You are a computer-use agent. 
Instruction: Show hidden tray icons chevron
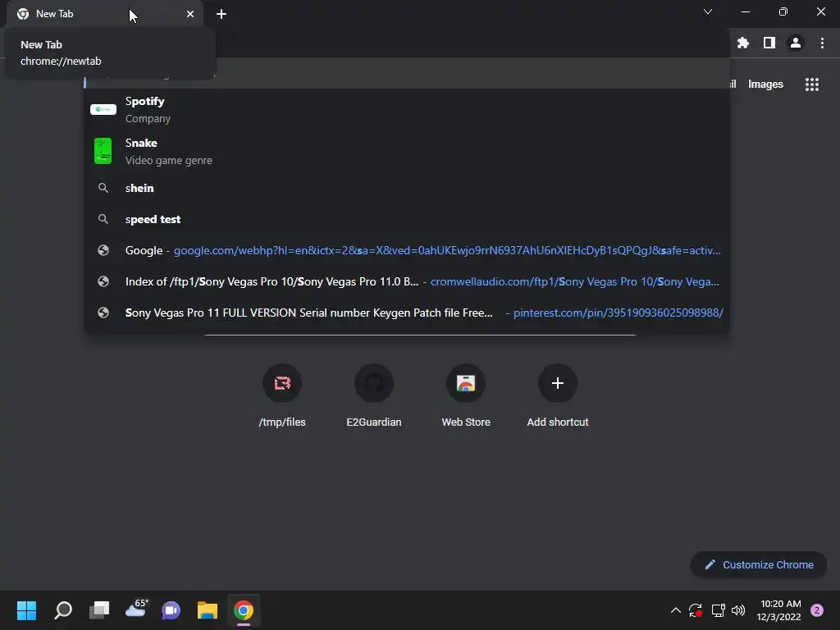coord(676,610)
